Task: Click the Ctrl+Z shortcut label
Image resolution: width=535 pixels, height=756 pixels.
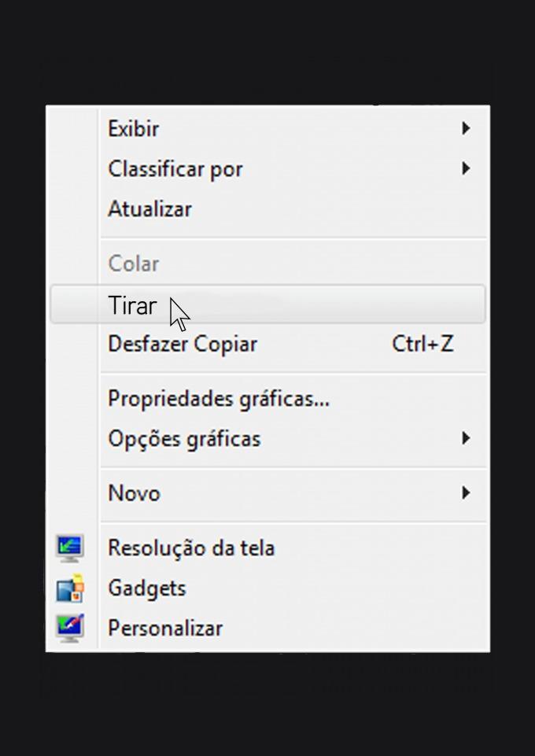Action: coord(422,344)
